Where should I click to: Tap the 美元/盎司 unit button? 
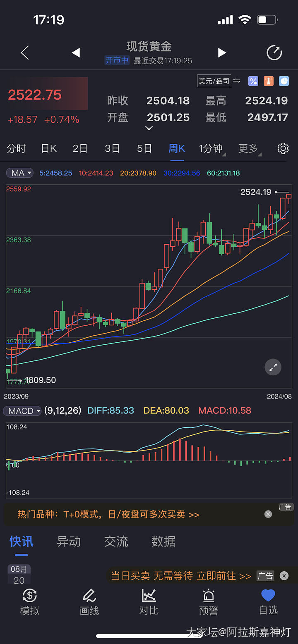[x=214, y=81]
